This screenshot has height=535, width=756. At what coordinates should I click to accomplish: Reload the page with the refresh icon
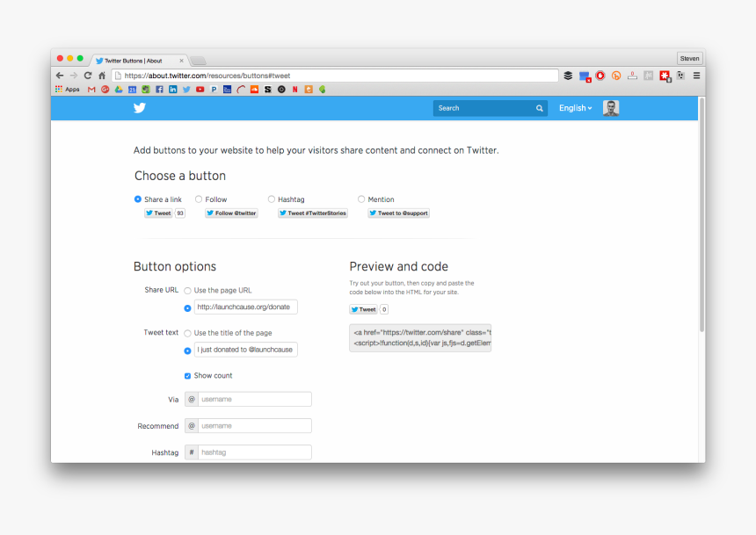coord(88,76)
